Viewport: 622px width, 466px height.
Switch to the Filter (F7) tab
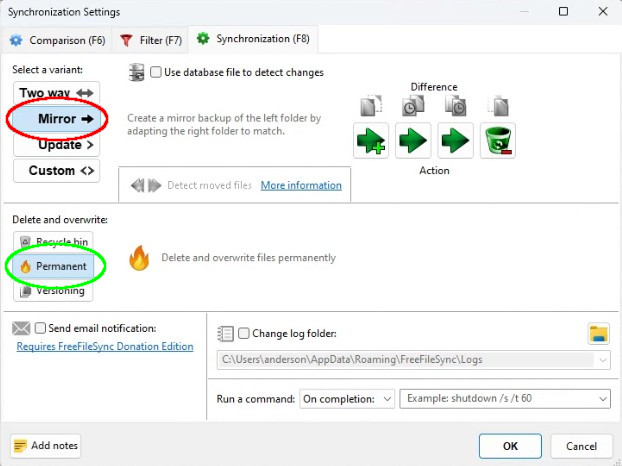pyautogui.click(x=152, y=40)
